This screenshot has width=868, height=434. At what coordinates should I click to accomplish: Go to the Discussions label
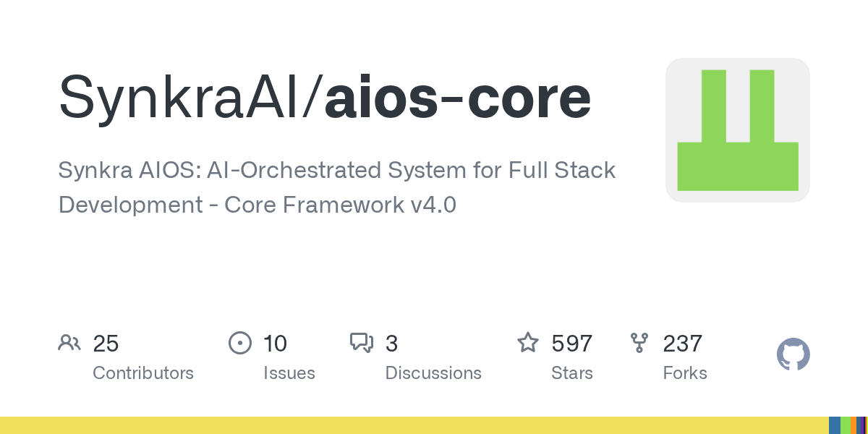[x=433, y=373]
